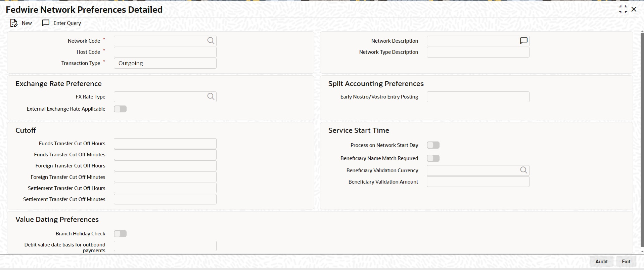
Task: Open Beneficiary Validation Currency search lookup
Action: [523, 170]
